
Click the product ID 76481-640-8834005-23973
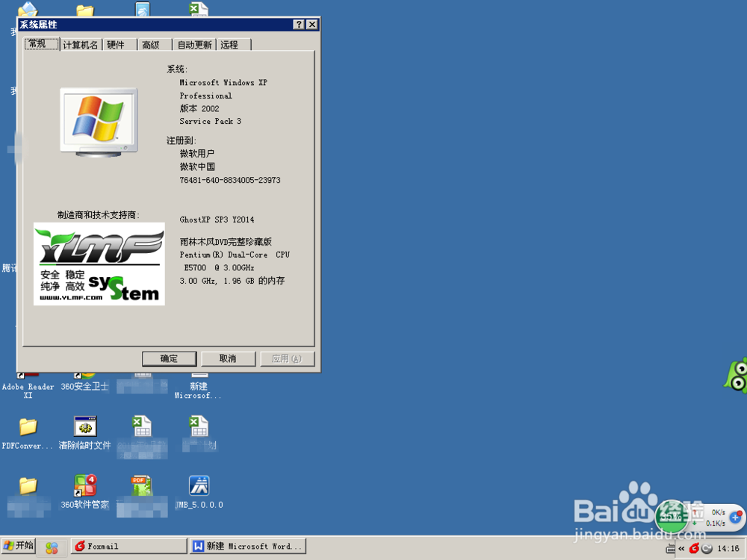click(229, 180)
